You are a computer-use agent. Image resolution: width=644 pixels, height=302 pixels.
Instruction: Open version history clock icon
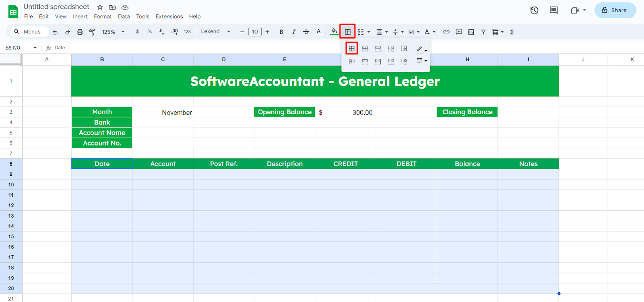tap(534, 10)
